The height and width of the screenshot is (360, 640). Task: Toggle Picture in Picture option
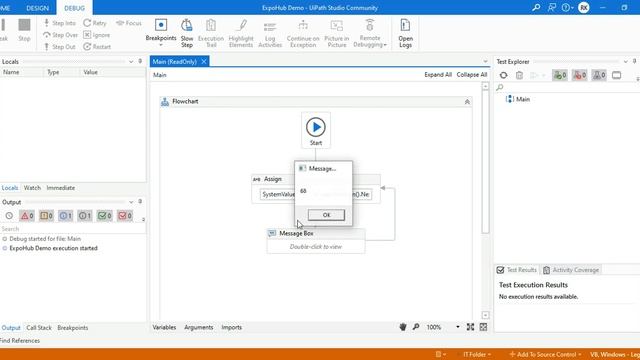[337, 33]
